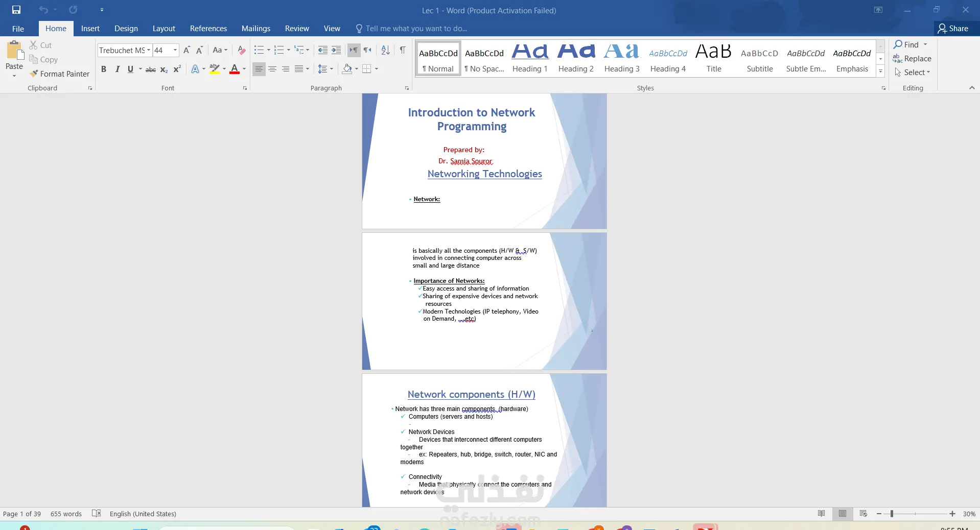Cut the selection
The width and height of the screenshot is (980, 530).
[40, 45]
